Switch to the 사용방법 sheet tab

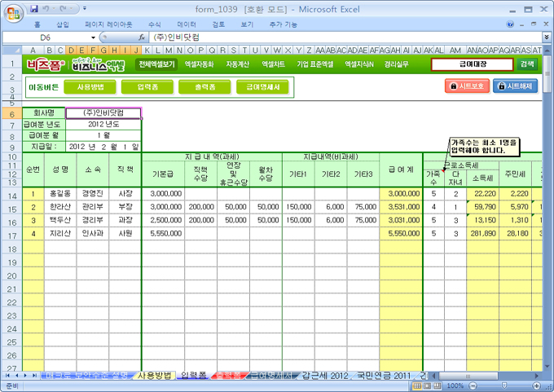154,375
